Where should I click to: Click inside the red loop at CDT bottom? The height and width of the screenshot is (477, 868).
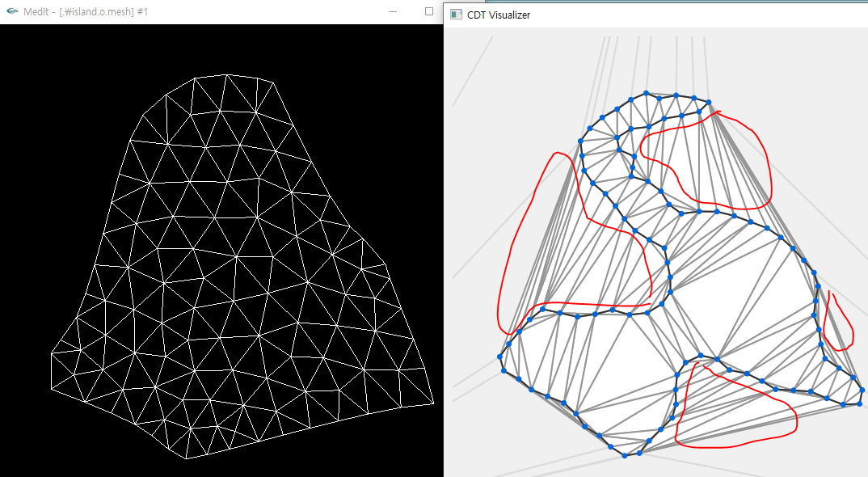[727, 412]
